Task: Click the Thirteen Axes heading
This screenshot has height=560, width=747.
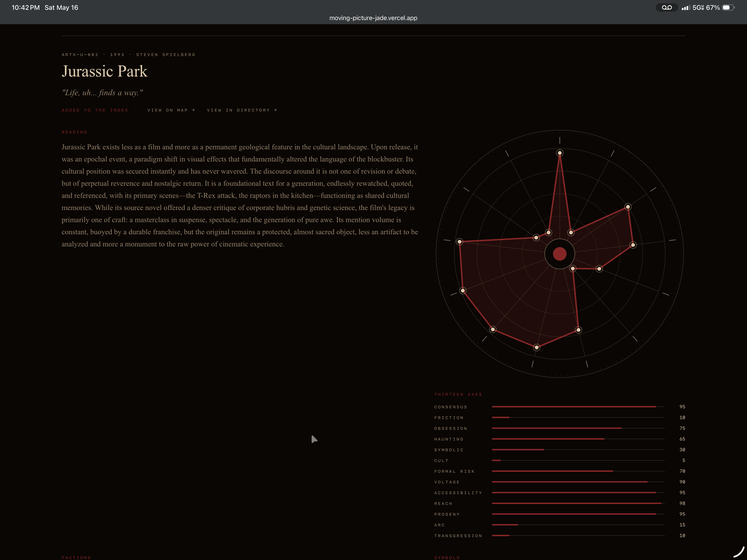Action: pyautogui.click(x=458, y=394)
